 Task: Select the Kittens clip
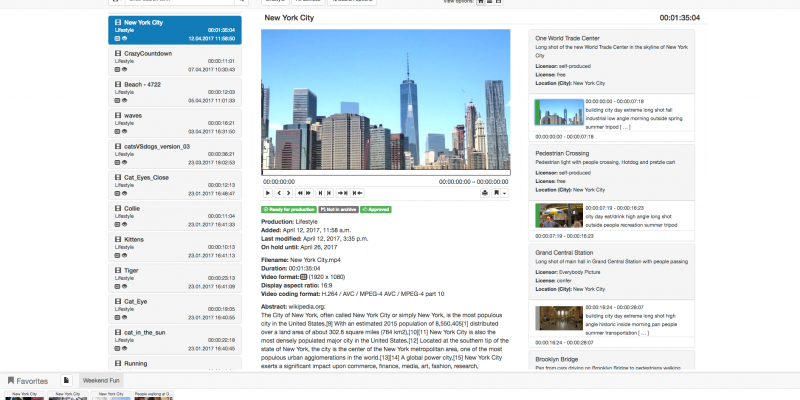pyautogui.click(x=175, y=247)
